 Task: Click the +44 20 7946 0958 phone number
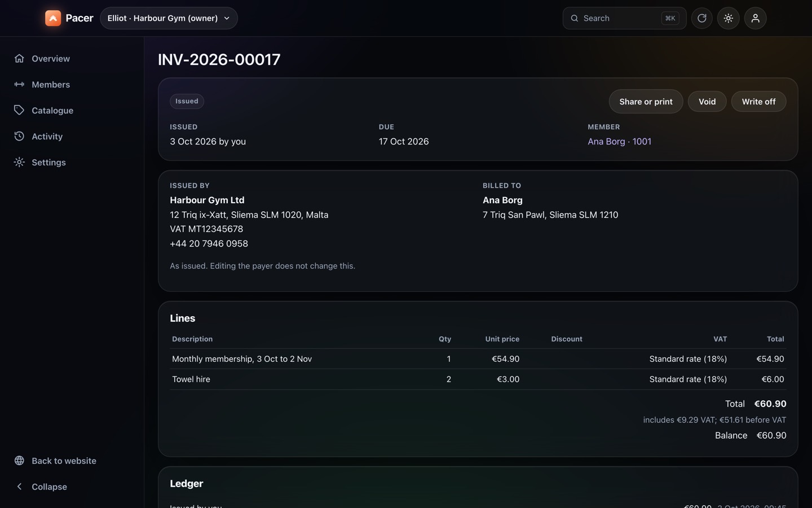click(x=209, y=244)
